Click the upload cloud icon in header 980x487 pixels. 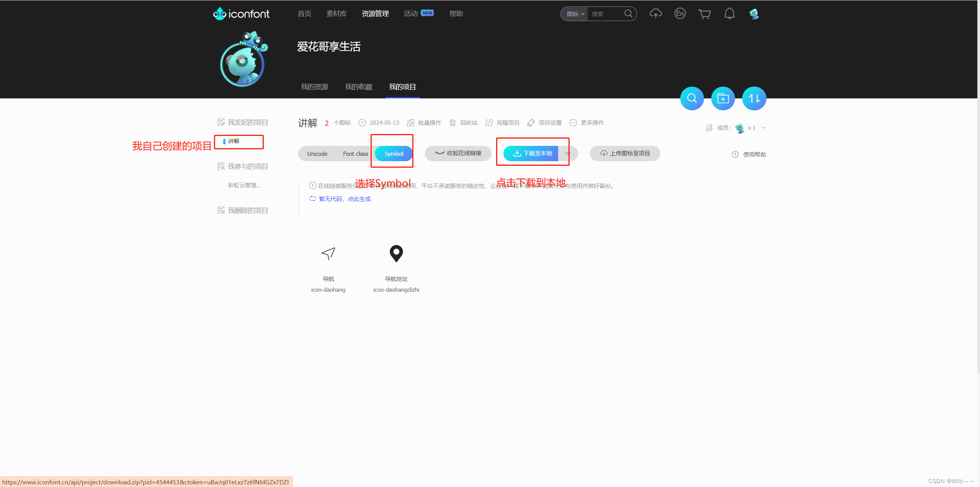tap(655, 14)
